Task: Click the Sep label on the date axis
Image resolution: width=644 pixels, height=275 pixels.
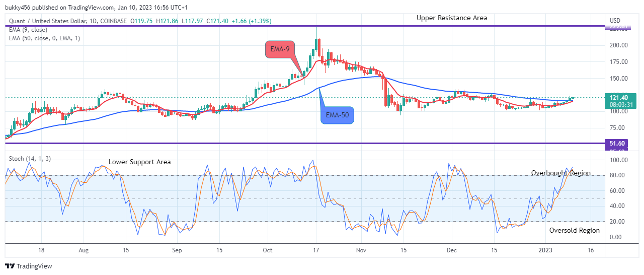Action: (x=176, y=250)
